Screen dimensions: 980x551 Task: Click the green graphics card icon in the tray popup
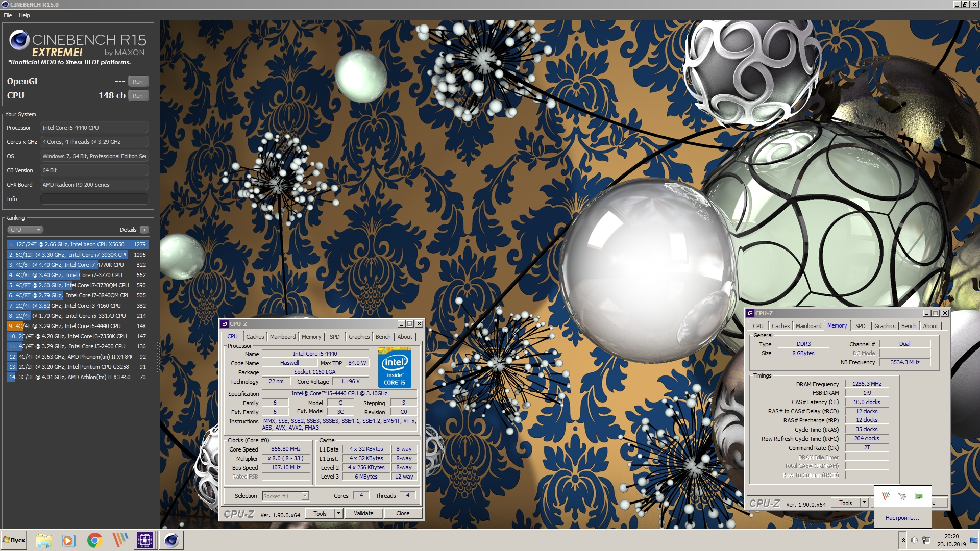[x=919, y=496]
